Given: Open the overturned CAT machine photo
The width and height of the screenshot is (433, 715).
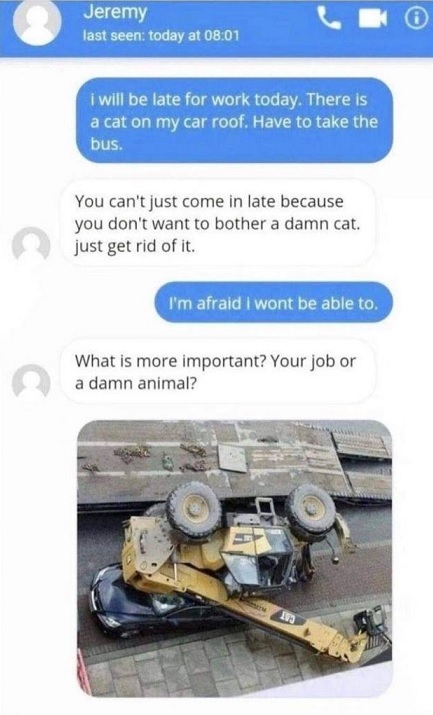Looking at the screenshot, I should coord(234,558).
